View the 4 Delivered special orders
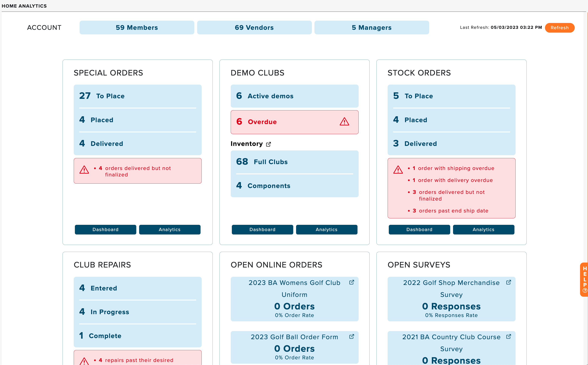 pos(137,144)
